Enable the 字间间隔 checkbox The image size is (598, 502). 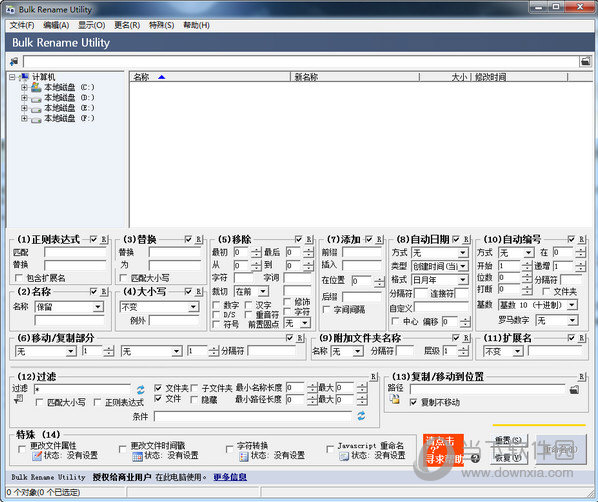tap(326, 309)
